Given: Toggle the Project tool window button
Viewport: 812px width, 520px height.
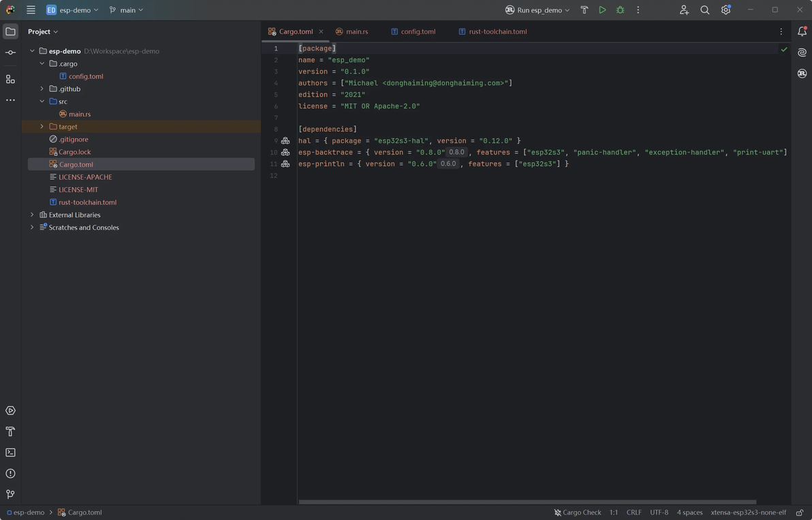Looking at the screenshot, I should [10, 31].
